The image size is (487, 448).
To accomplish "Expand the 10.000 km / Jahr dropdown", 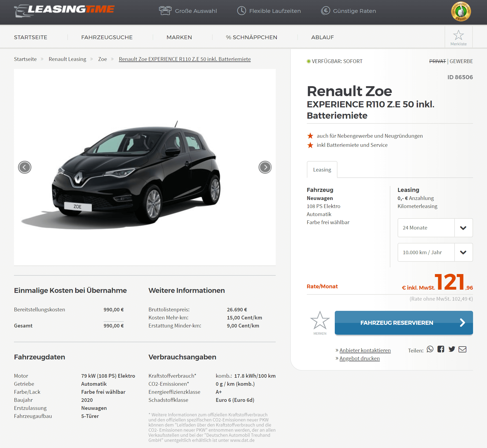I will coord(435,252).
